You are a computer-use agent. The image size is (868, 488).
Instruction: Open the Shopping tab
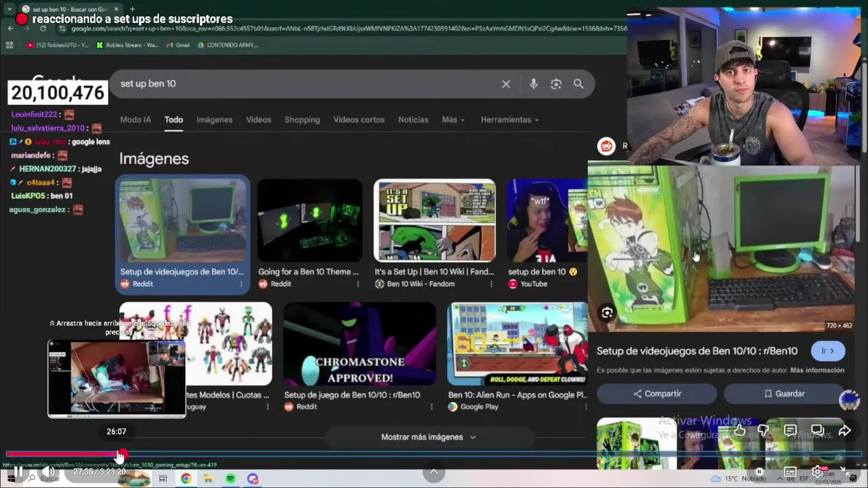[302, 119]
